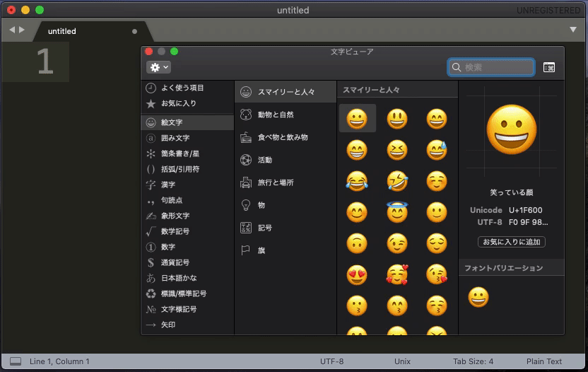This screenshot has height=372, width=588.
Task: Open the tab list dropdown triangle
Action: pos(573,30)
